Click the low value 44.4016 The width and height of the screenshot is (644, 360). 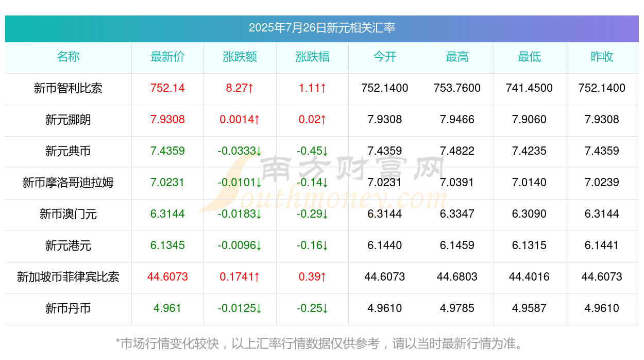click(x=529, y=277)
